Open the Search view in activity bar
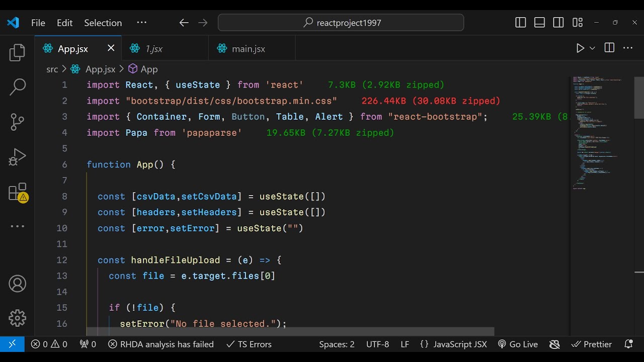 click(17, 87)
